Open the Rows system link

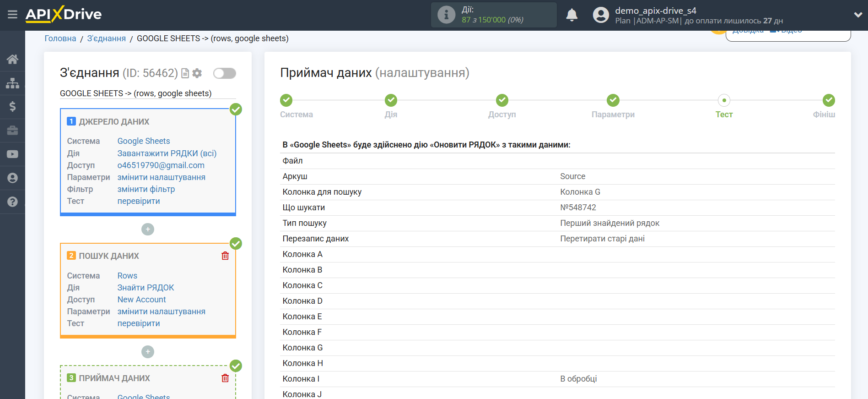127,276
